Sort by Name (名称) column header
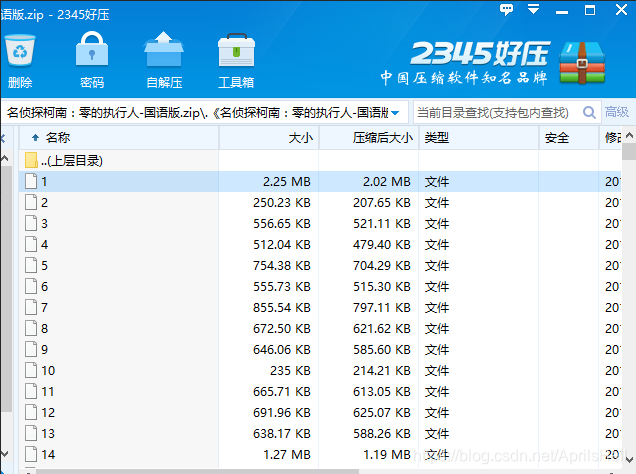Screen dimensions: 636x474 (119, 138)
